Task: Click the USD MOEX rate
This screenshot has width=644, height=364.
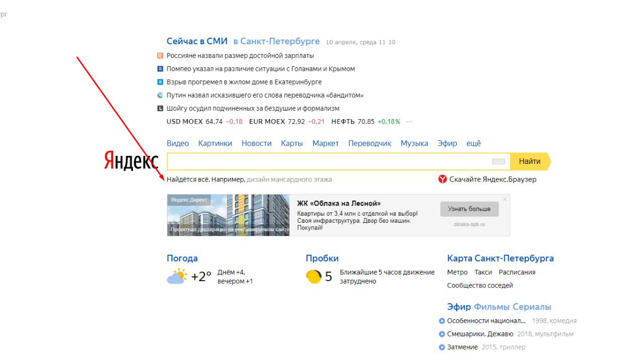Action: 205,122
